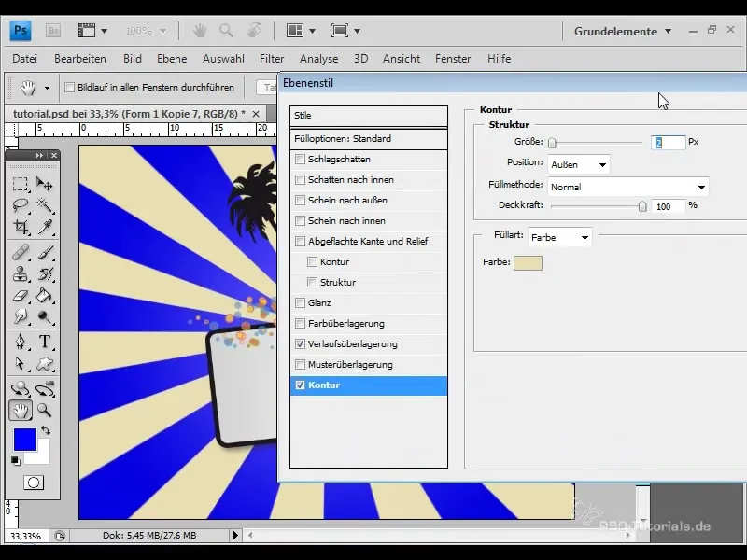This screenshot has width=747, height=560.
Task: Select the Dodge tool
Action: (45, 316)
